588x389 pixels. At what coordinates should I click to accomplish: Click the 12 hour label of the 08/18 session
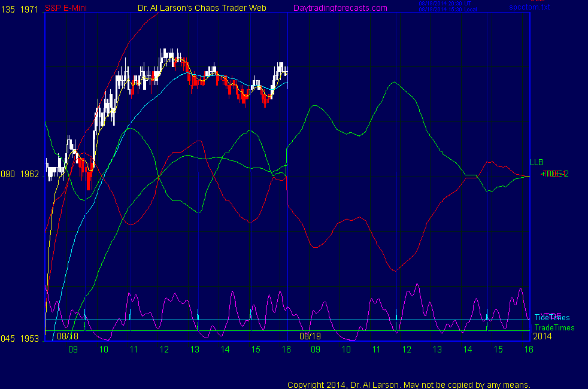coord(164,350)
